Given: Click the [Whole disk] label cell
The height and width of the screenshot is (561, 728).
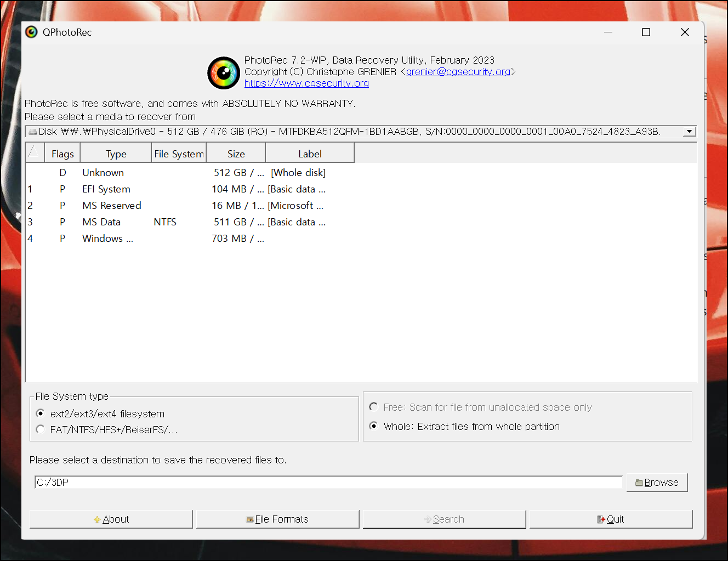Looking at the screenshot, I should [x=298, y=173].
